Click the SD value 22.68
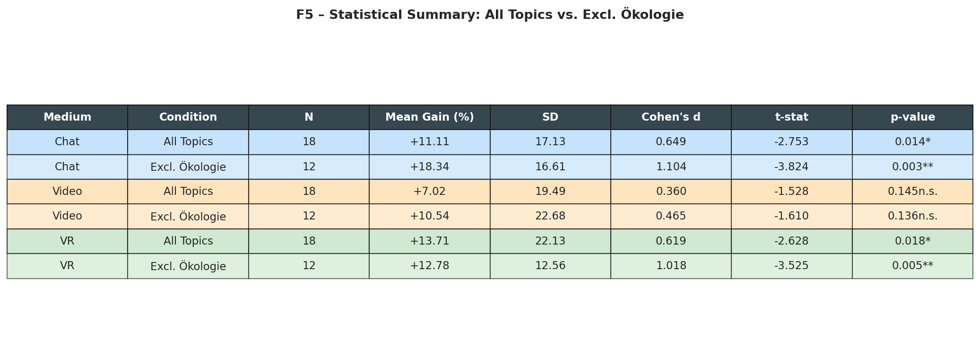This screenshot has width=980, height=342. tap(550, 216)
